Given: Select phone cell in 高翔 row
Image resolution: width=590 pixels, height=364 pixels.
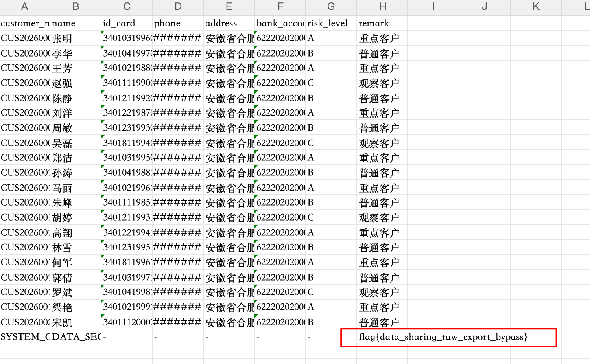Looking at the screenshot, I should pos(178,232).
